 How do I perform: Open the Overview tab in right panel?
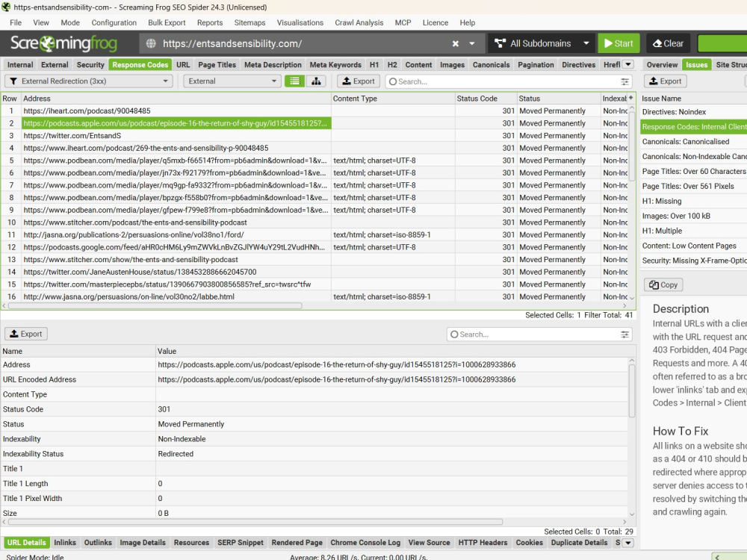click(662, 65)
